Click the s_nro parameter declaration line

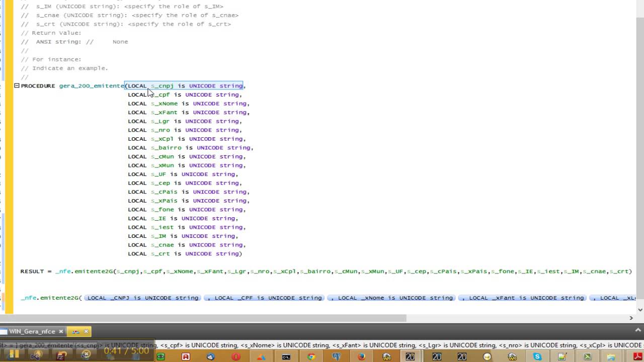tap(185, 130)
